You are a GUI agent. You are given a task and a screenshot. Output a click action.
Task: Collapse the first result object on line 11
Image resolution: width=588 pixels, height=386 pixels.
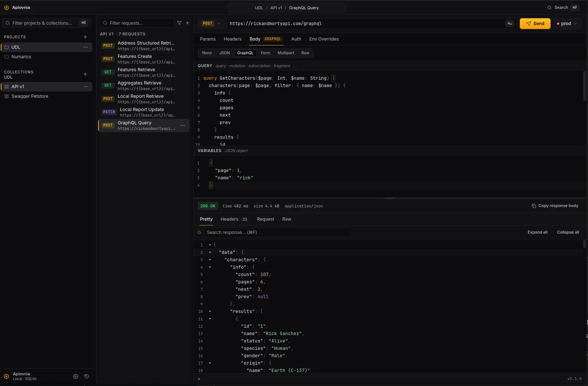pos(210,319)
